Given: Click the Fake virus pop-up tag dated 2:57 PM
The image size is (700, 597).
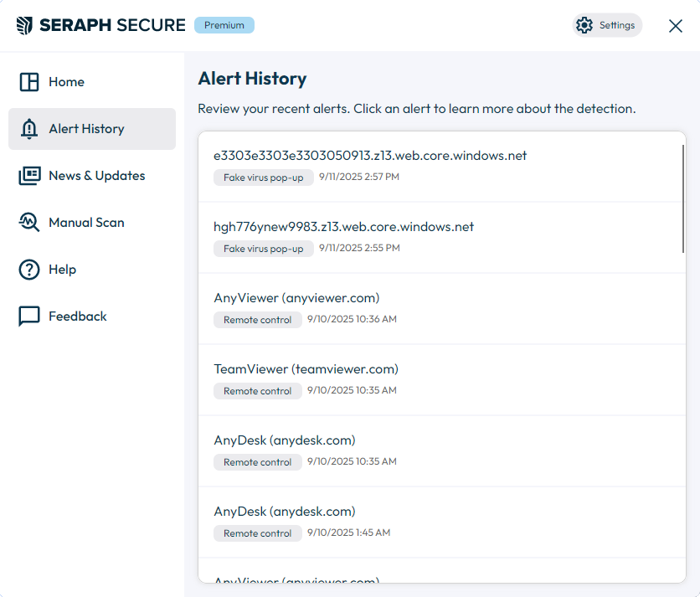Looking at the screenshot, I should [264, 178].
